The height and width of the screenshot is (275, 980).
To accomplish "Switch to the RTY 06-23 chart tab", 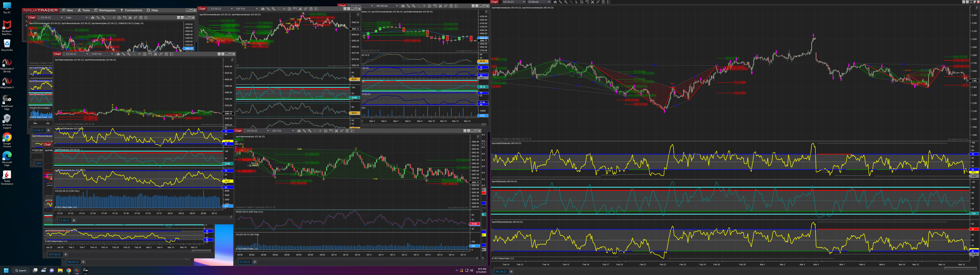I will pyautogui.click(x=55, y=255).
